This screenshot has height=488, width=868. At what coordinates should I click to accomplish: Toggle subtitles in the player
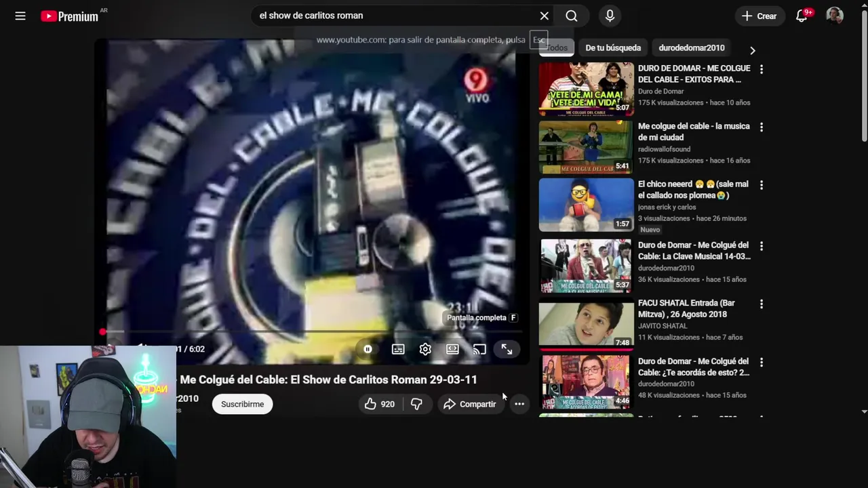[398, 349]
